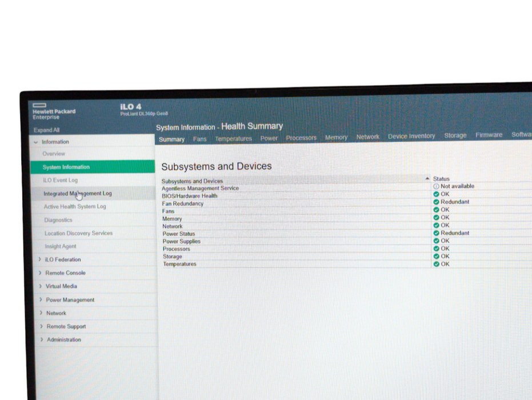Open the Processors tab
This screenshot has width=532, height=400.
[x=301, y=138]
